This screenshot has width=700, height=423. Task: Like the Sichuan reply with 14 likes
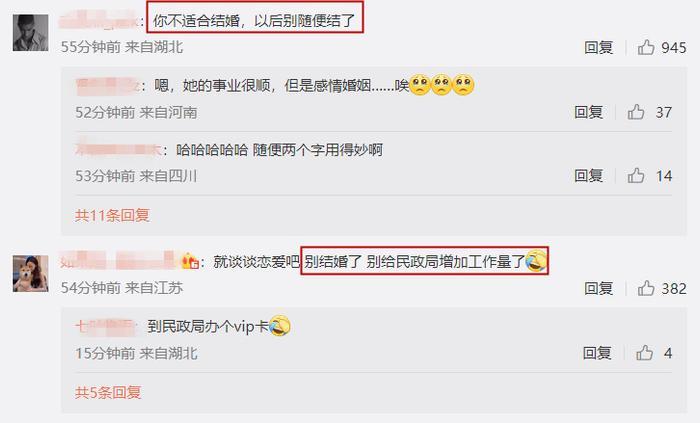coord(636,176)
